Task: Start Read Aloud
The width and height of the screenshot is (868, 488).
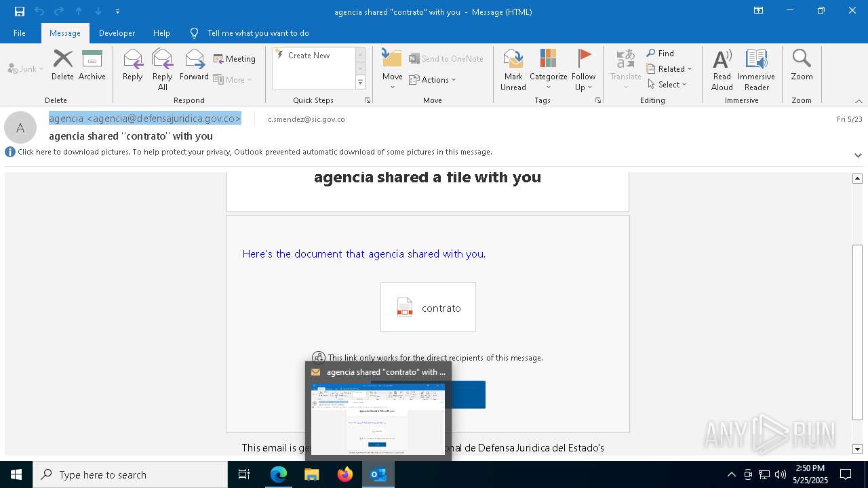Action: (x=722, y=69)
